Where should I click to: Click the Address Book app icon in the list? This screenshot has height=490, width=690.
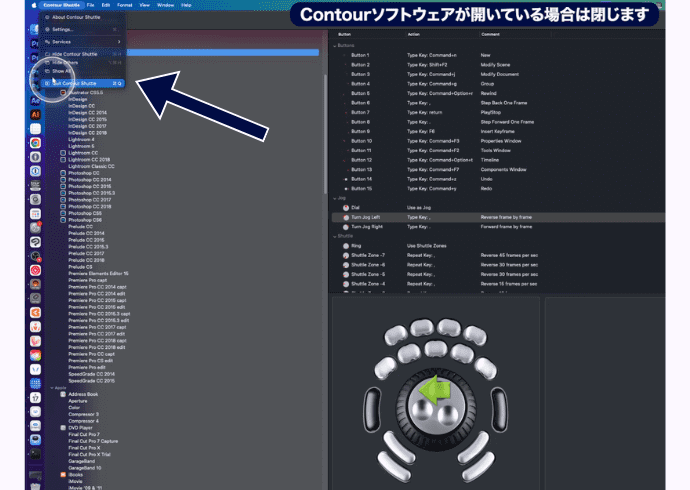point(63,395)
